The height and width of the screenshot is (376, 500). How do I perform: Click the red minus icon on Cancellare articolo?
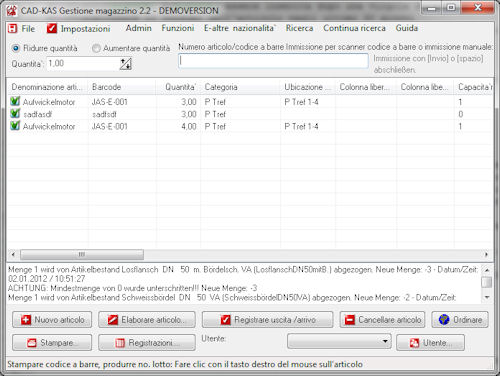click(350, 320)
